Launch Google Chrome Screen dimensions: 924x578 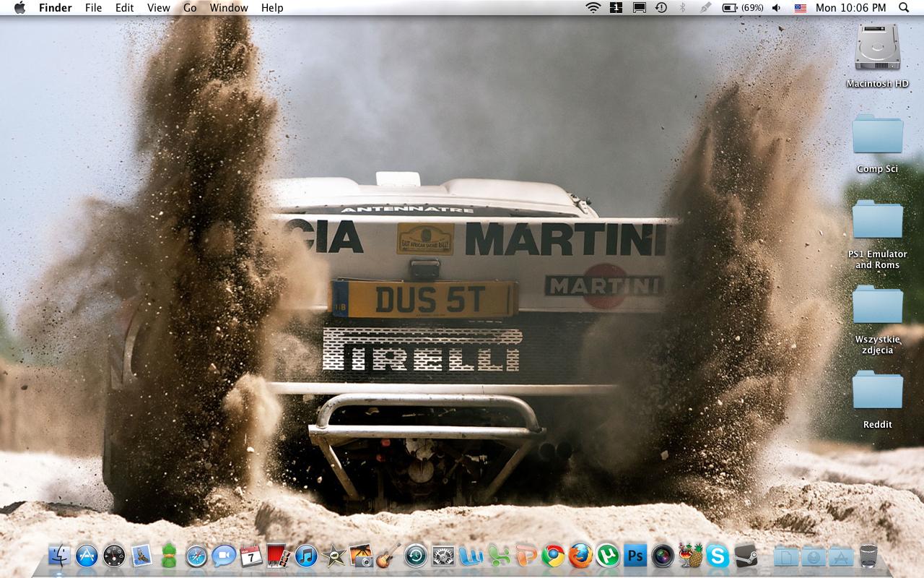[x=554, y=558]
